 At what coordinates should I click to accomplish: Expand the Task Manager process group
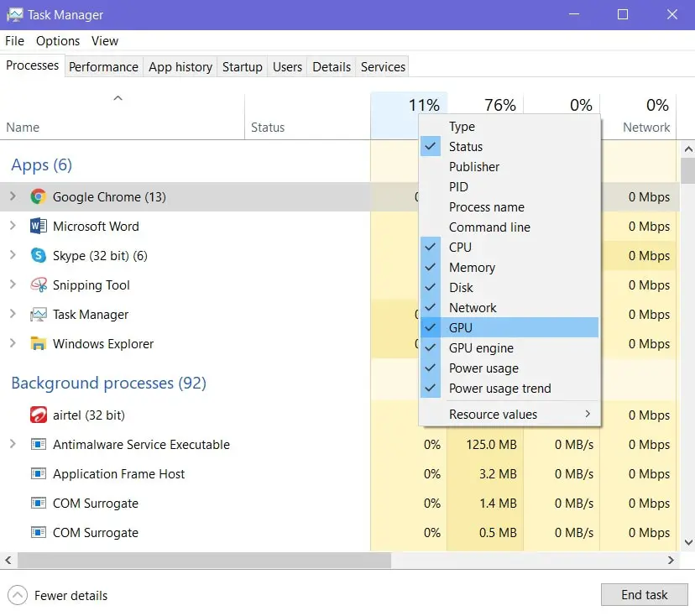click(13, 314)
